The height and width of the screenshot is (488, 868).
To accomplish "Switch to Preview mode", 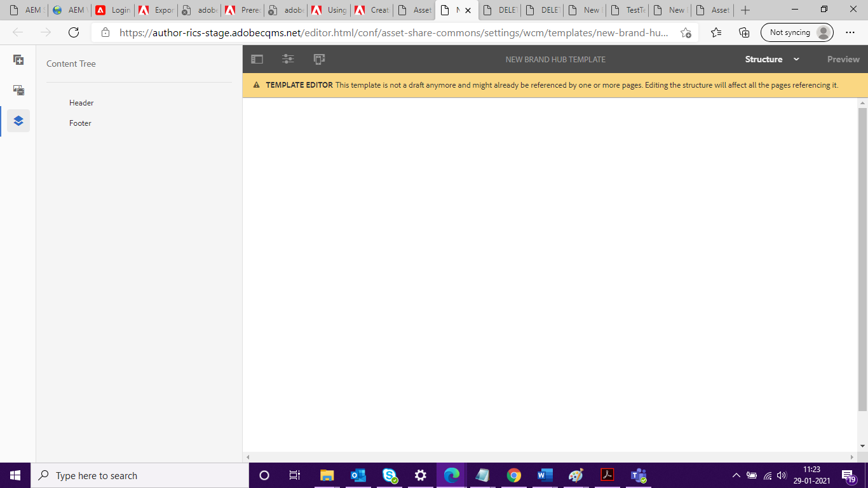I will click(x=843, y=59).
